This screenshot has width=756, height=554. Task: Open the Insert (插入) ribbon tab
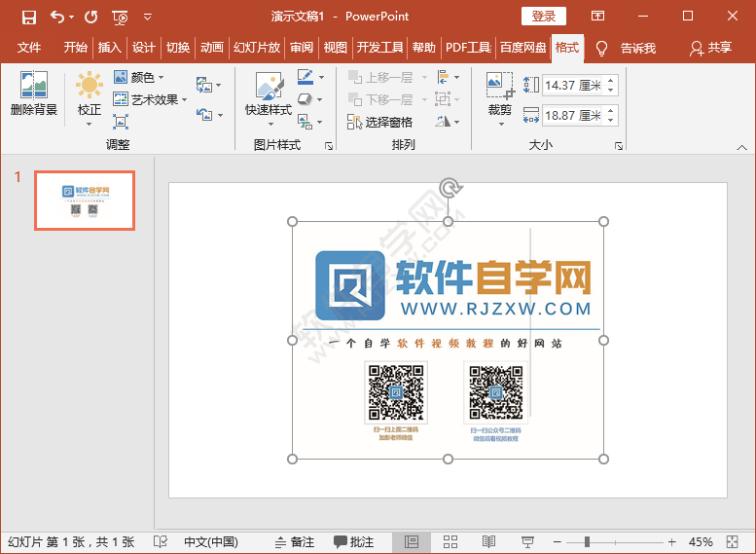point(110,48)
